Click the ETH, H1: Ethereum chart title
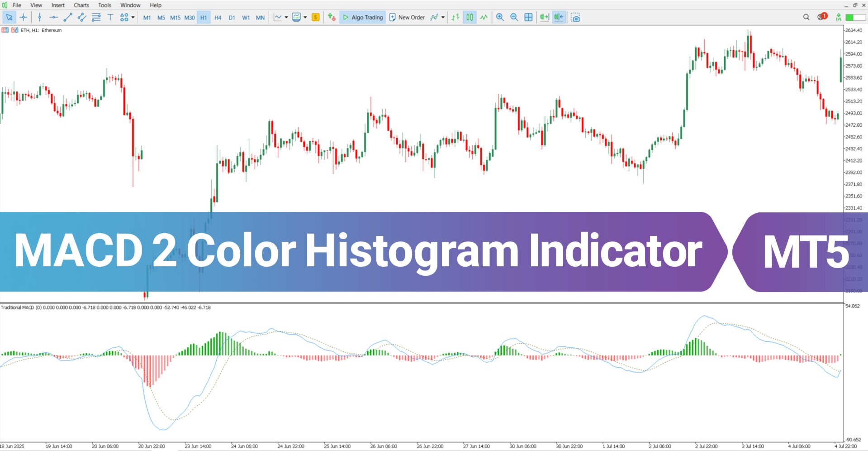This screenshot has height=451, width=868. point(41,30)
